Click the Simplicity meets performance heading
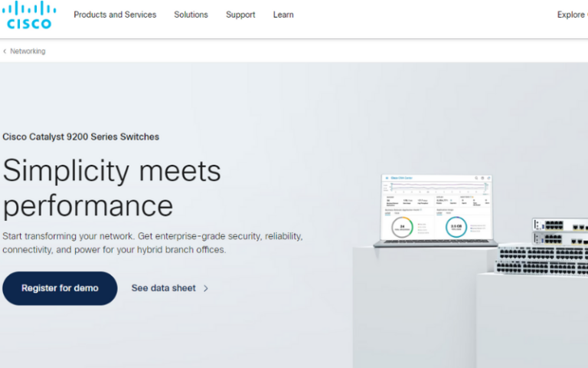588x368 pixels. click(x=112, y=188)
